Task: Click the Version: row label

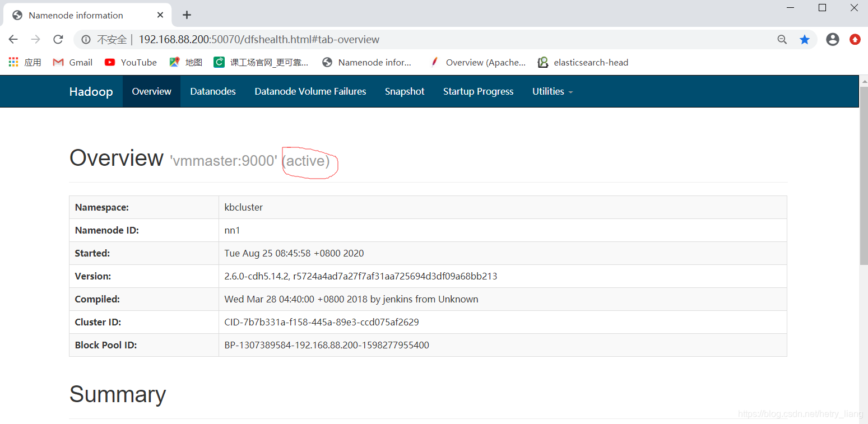Action: 93,276
